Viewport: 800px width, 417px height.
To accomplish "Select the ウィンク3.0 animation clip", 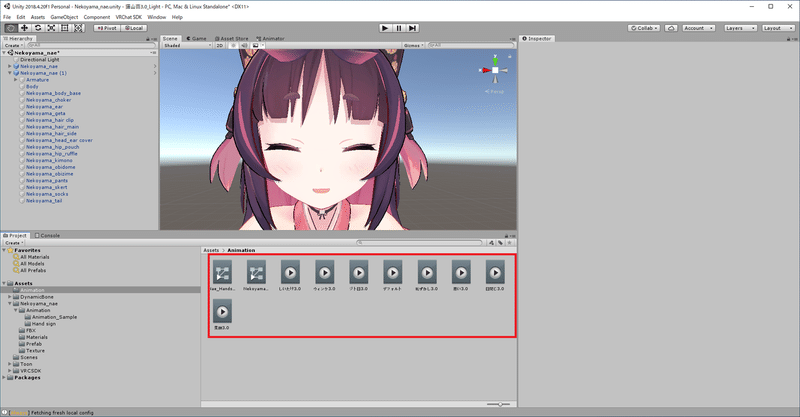I will click(324, 276).
